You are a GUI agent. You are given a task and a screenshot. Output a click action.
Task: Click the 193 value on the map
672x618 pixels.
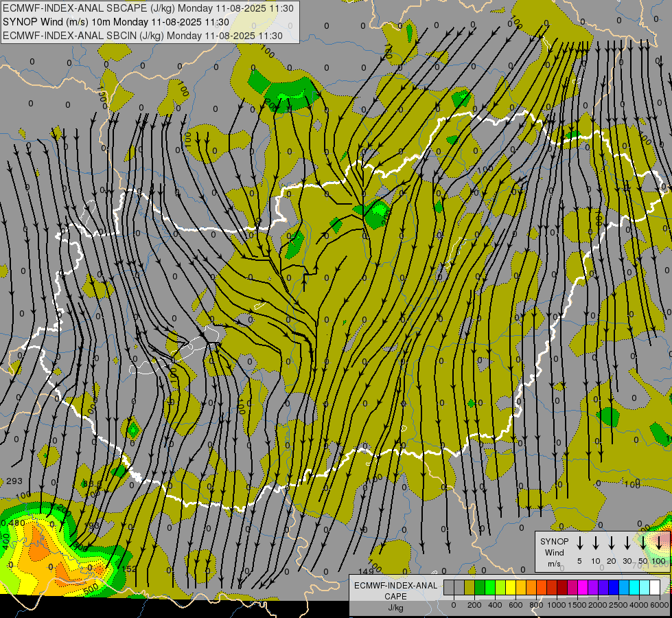tap(91, 525)
